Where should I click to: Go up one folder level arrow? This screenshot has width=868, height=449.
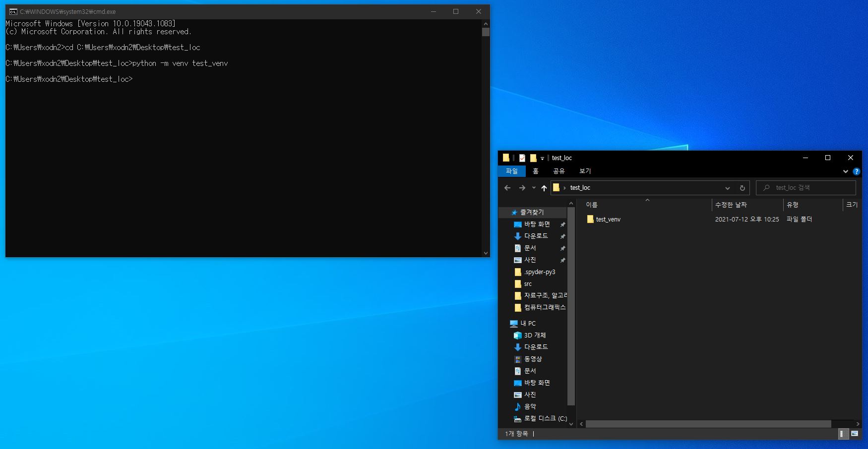(x=544, y=188)
